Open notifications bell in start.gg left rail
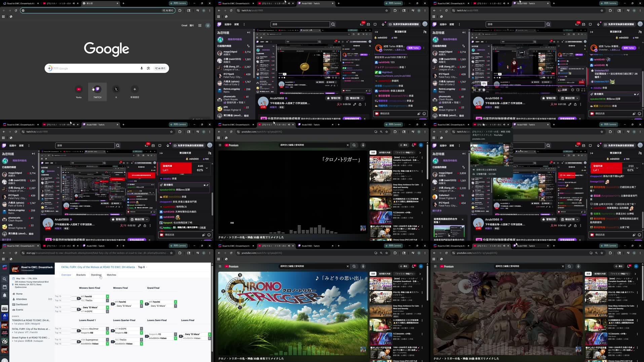This screenshot has width=644, height=362. coord(4,295)
